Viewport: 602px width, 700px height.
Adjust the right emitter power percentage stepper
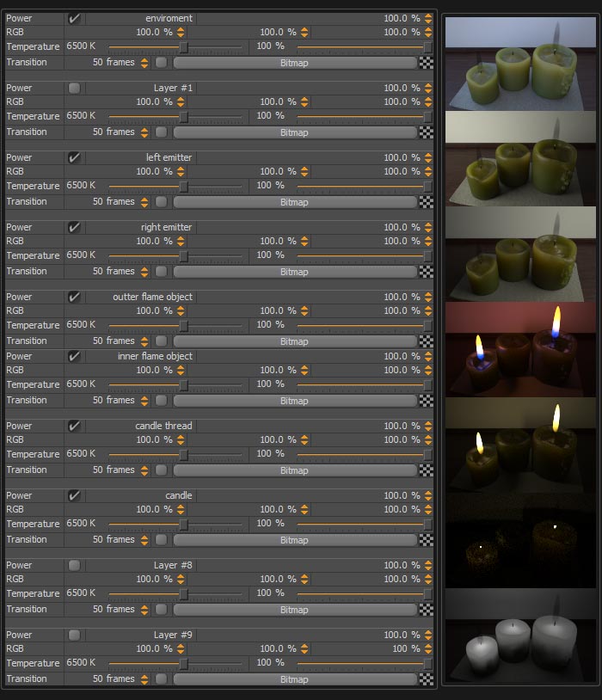428,227
